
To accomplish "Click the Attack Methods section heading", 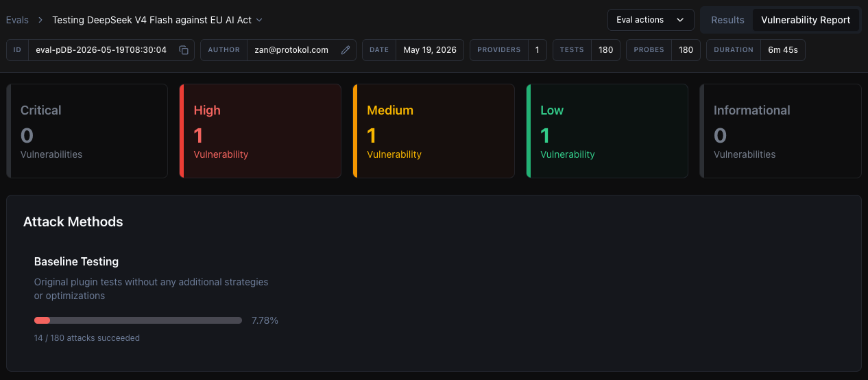I will tap(73, 222).
